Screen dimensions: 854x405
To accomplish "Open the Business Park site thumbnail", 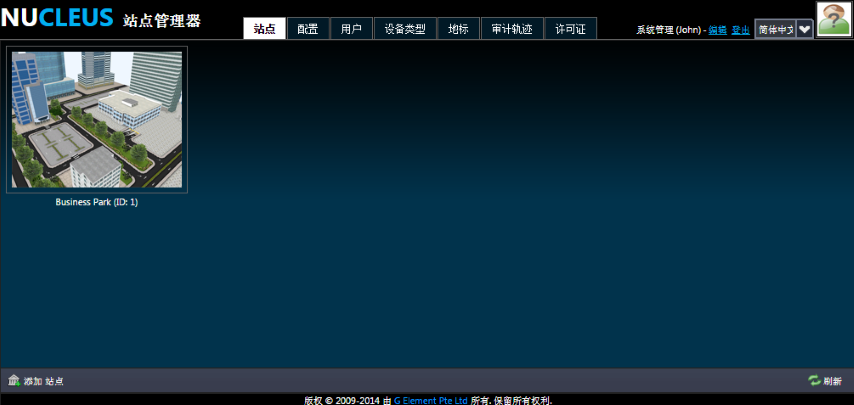I will 97,119.
